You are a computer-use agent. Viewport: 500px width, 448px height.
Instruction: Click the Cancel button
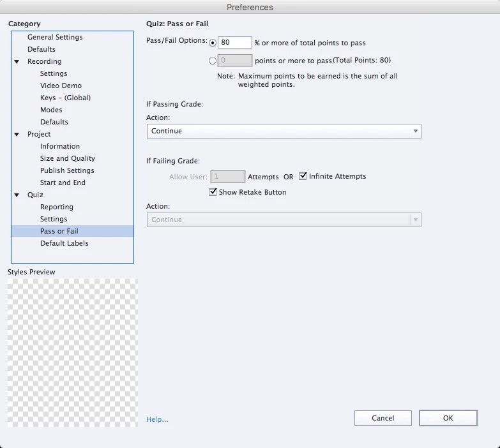383,418
